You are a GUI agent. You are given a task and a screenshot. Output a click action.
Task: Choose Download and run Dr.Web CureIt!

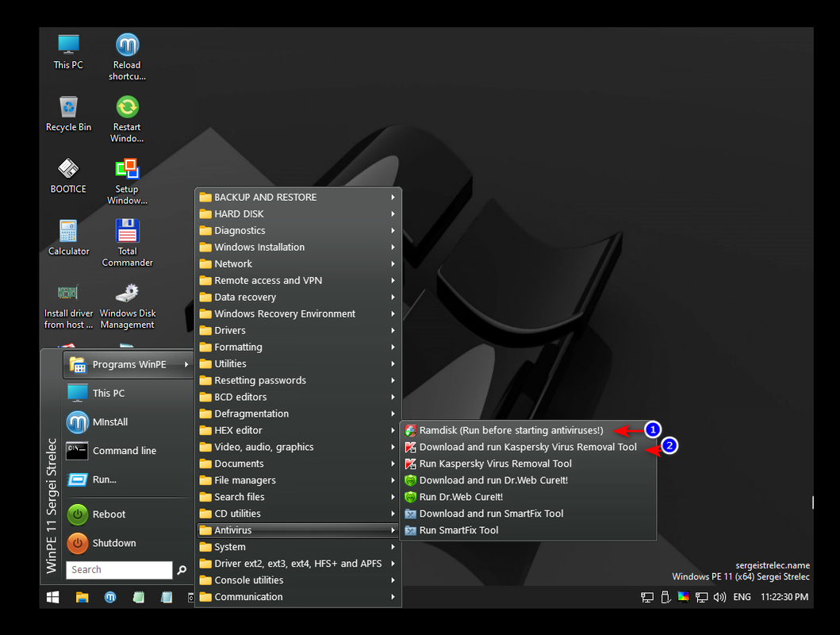(x=527, y=480)
